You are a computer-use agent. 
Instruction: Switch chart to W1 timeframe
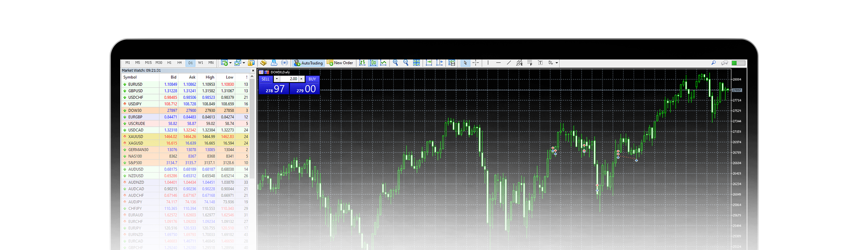[x=201, y=63]
